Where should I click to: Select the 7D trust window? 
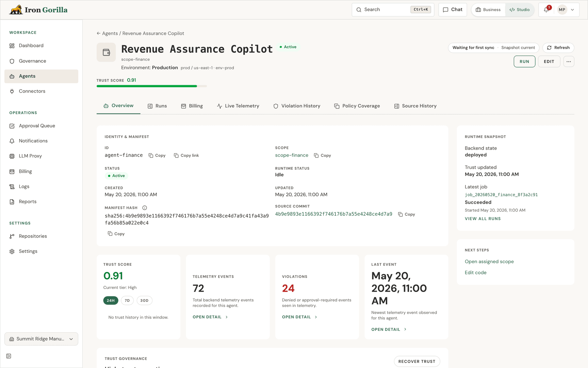pos(127,301)
